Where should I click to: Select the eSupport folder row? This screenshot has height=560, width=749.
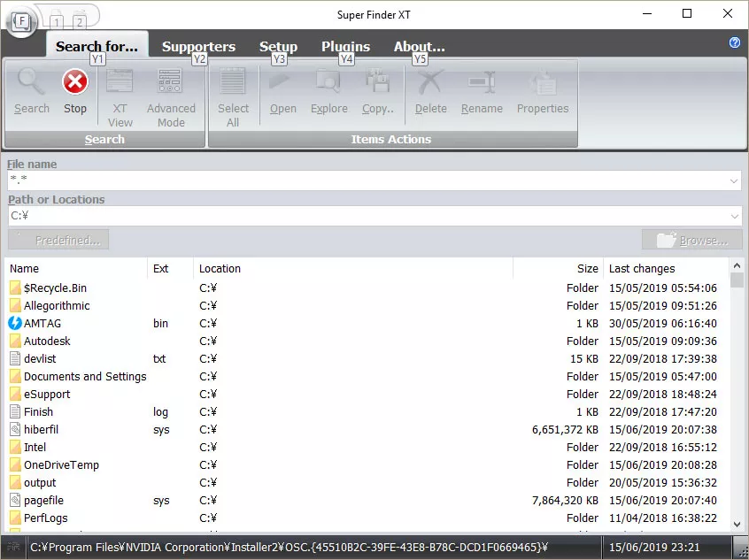pos(367,394)
